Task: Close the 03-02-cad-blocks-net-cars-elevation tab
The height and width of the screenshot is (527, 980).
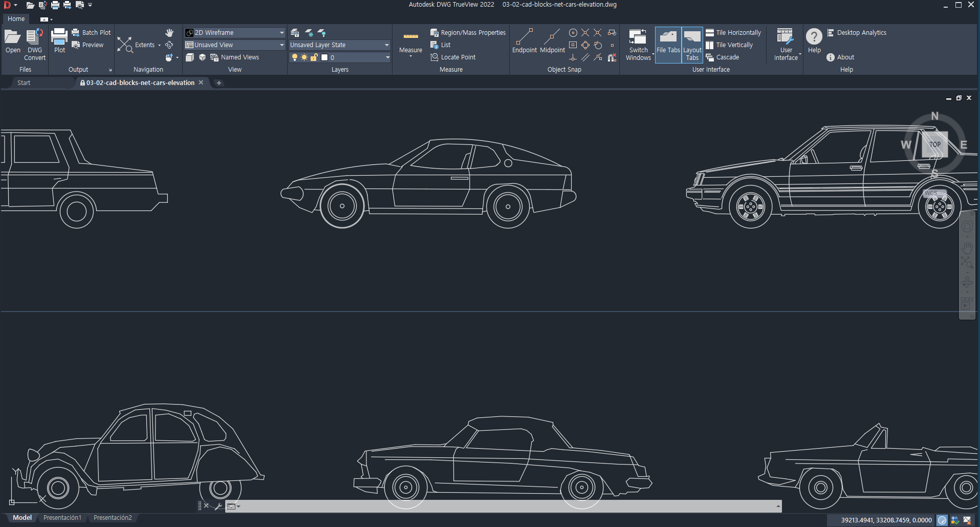Action: [201, 82]
